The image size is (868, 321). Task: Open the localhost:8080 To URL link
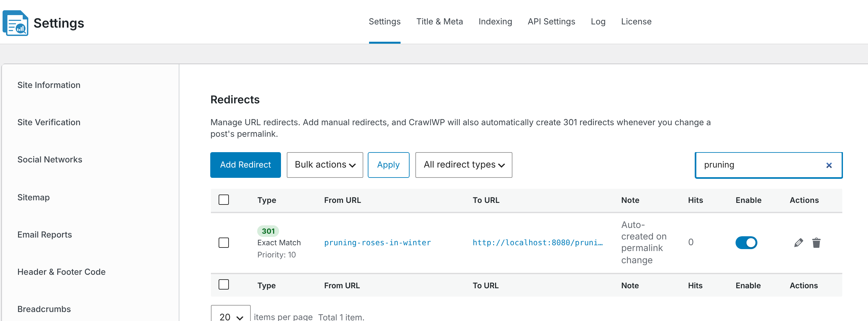click(538, 243)
